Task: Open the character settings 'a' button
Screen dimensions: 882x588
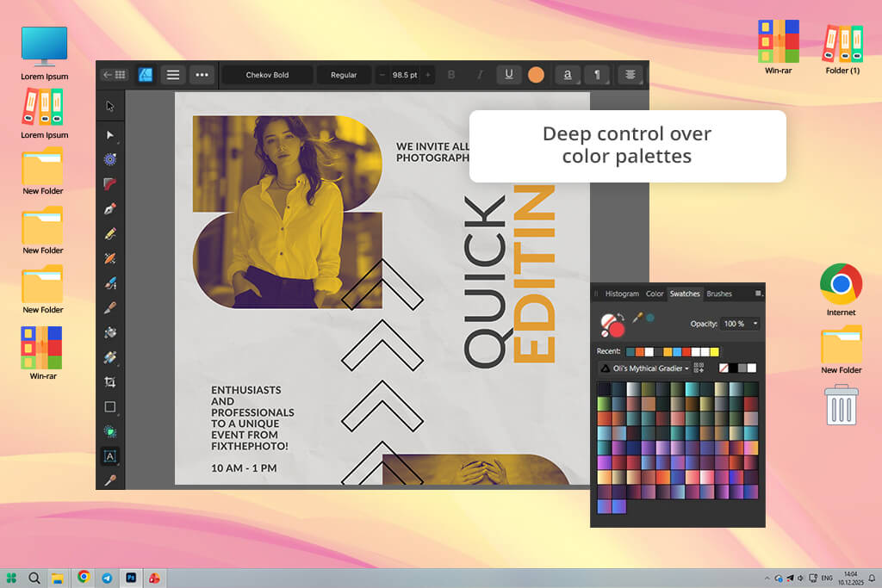Action: [x=568, y=75]
